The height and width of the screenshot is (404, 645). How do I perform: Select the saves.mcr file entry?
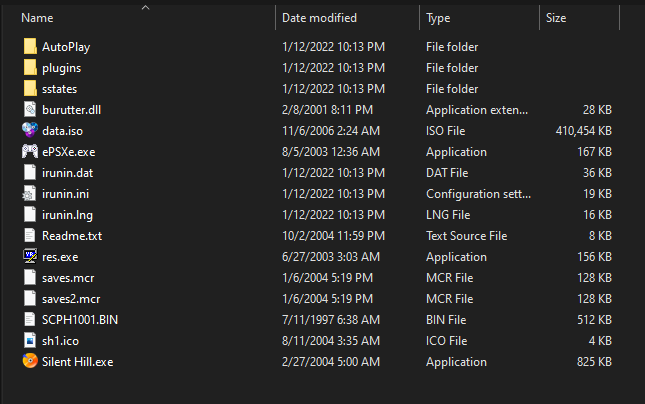point(317,278)
